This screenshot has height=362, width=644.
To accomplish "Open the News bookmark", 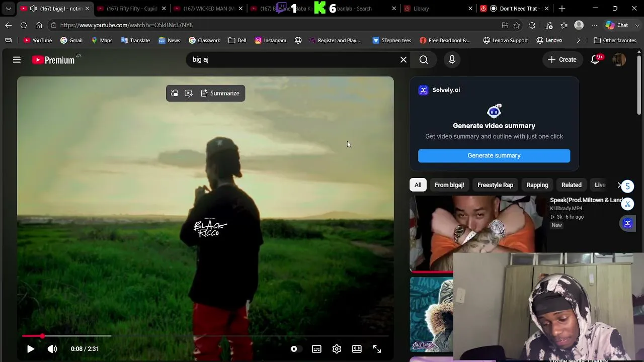I will pos(169,40).
